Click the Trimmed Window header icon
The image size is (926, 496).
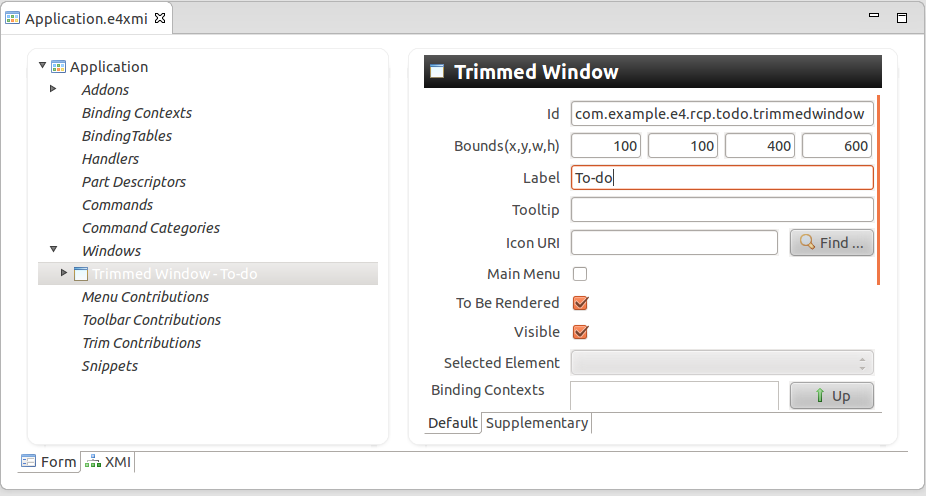437,71
